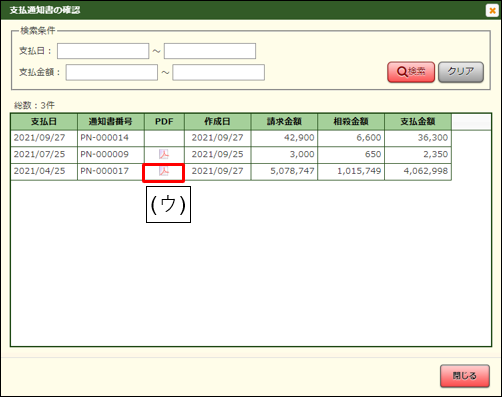Image resolution: width=502 pixels, height=397 pixels.
Task: Click the クリア clear button
Action: pos(461,72)
